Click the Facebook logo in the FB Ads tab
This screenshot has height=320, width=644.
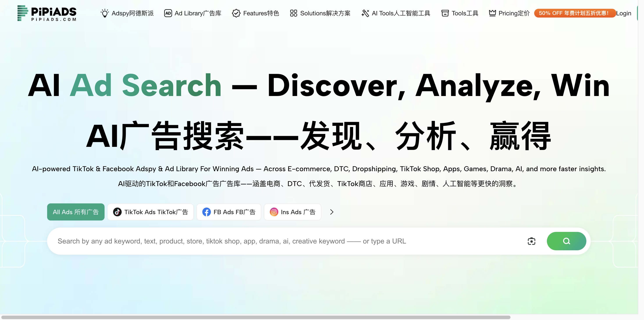pos(206,212)
